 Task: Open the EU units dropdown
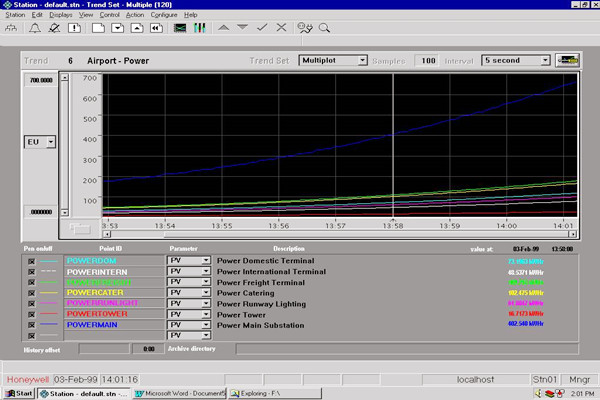(50, 143)
